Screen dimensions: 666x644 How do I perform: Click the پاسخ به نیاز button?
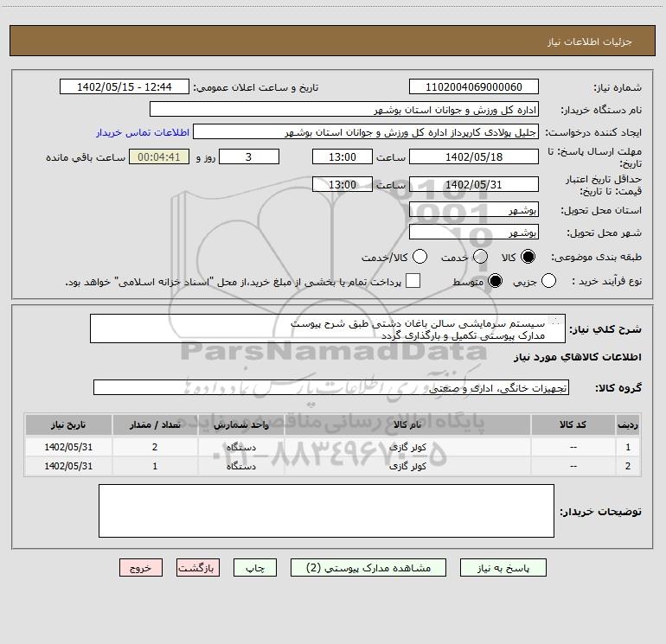click(x=503, y=568)
